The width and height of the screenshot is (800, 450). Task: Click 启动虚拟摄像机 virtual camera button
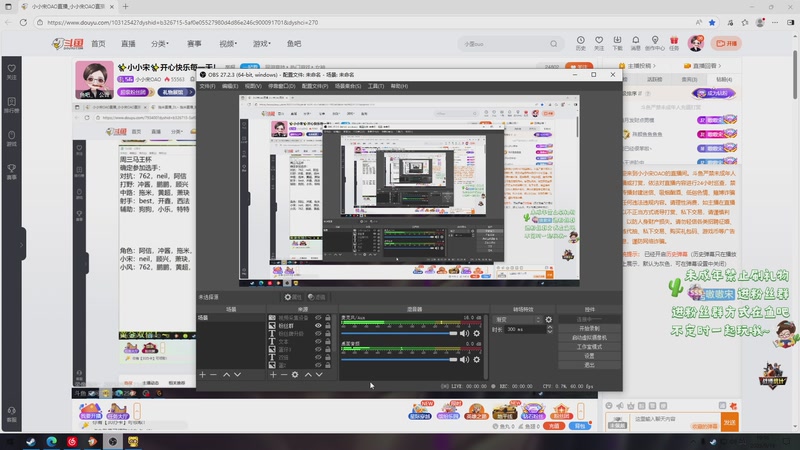point(589,338)
